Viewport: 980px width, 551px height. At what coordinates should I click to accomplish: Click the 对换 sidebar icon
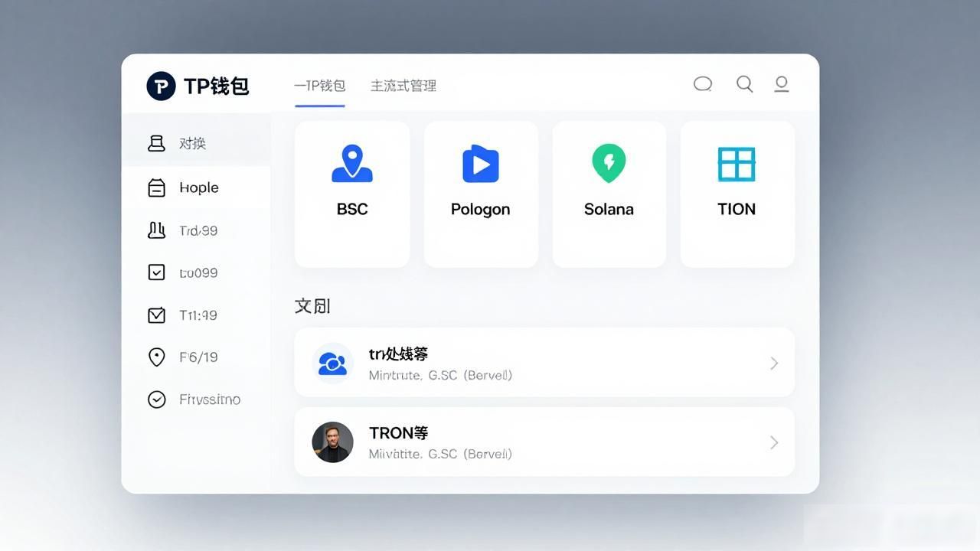point(156,143)
